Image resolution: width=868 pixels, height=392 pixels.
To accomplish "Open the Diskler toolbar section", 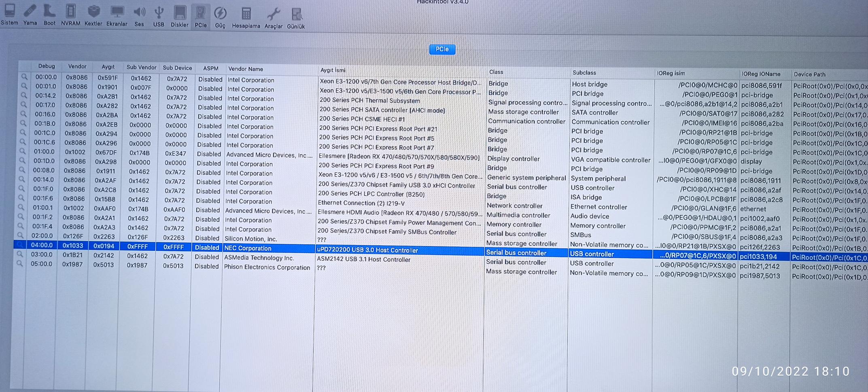I will (180, 17).
